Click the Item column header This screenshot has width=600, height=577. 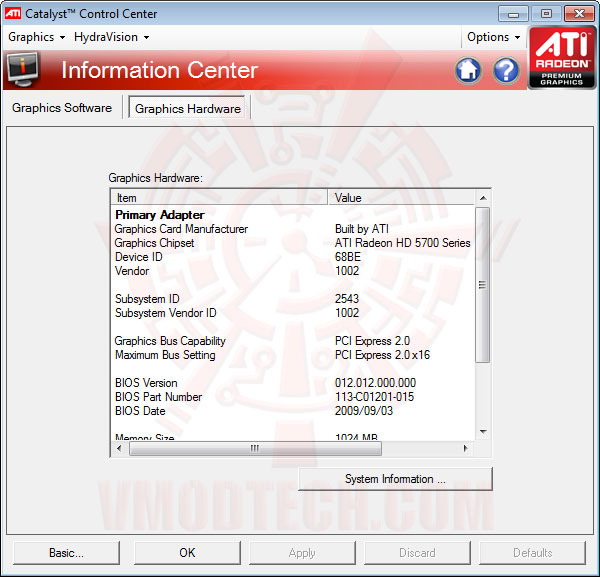tap(219, 198)
